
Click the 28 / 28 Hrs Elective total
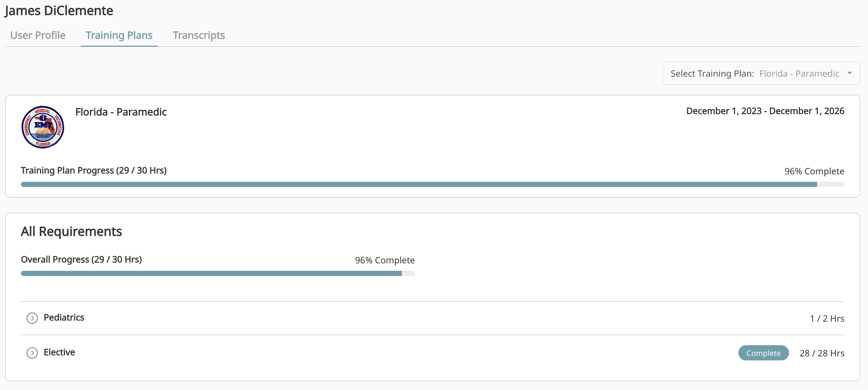(822, 353)
